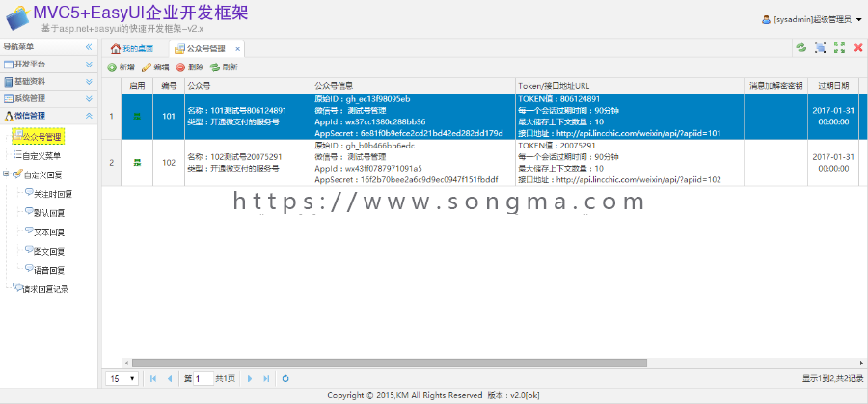Sort by 编号 column header
Image resolution: width=868 pixels, height=404 pixels.
(169, 86)
